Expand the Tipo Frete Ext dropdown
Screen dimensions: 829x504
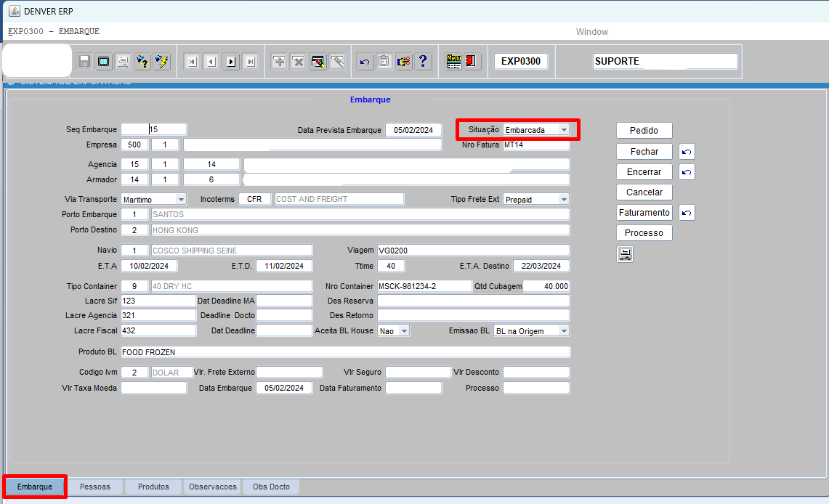pos(536,199)
